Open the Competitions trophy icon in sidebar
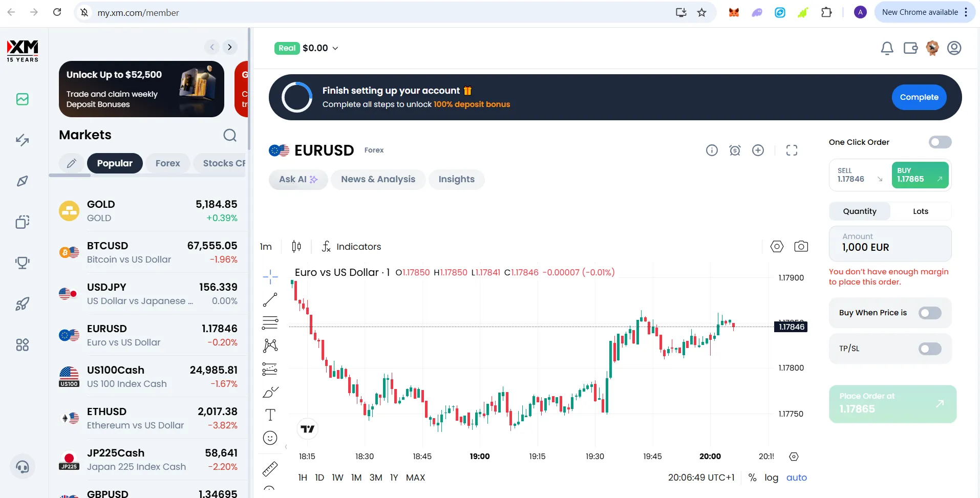The image size is (980, 498). [23, 263]
